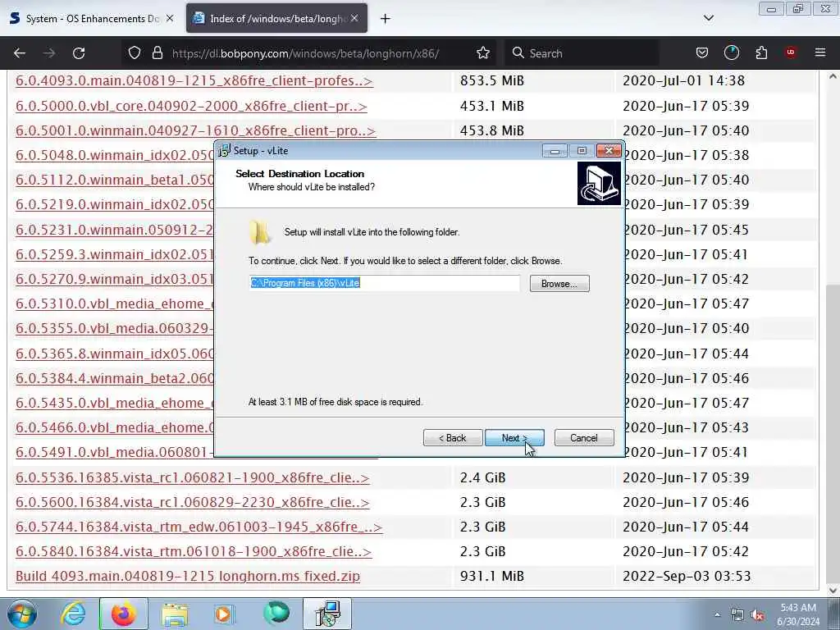840x630 pixels.
Task: Open the 6.0.5219.0.winmain_idx02 link
Action: (x=115, y=204)
